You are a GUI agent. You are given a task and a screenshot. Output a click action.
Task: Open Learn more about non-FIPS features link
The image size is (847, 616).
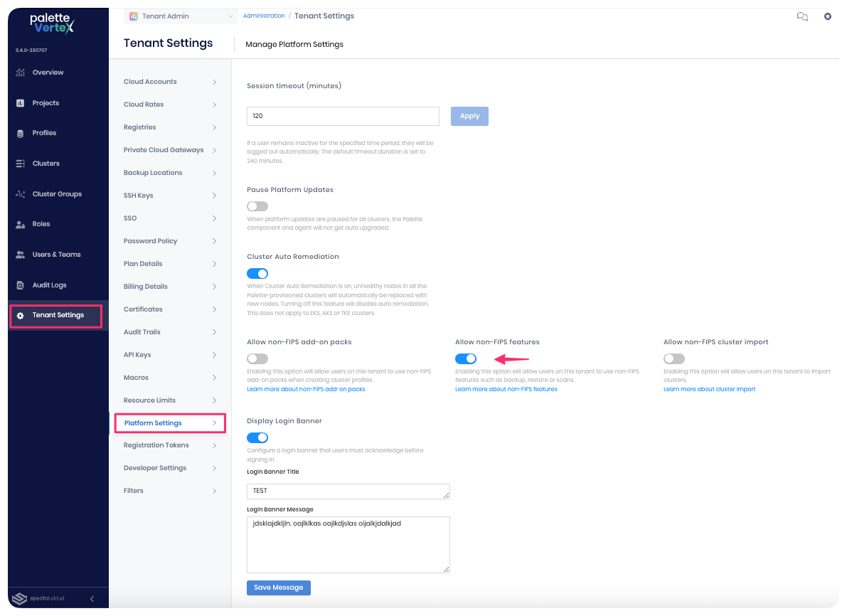click(506, 389)
